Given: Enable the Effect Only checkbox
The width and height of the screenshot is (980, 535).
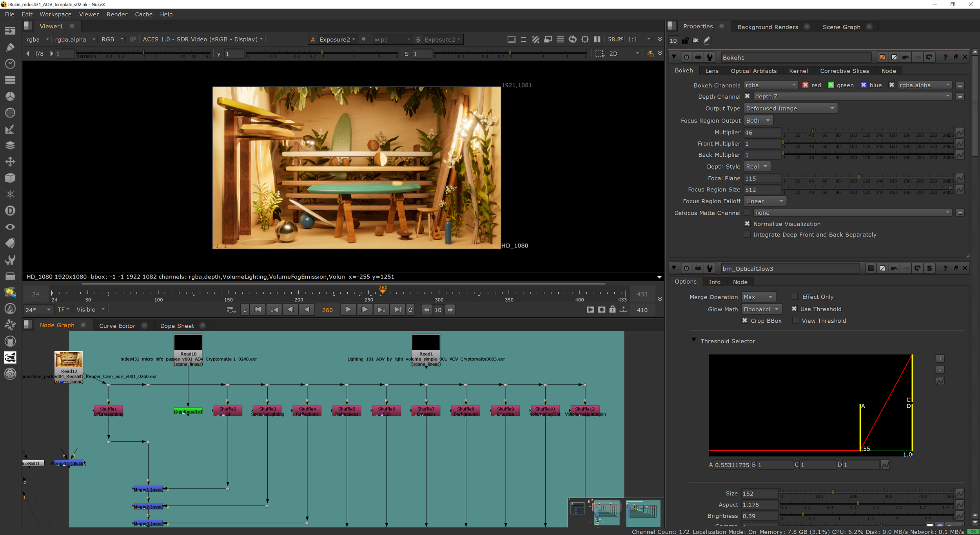Looking at the screenshot, I should click(x=794, y=297).
